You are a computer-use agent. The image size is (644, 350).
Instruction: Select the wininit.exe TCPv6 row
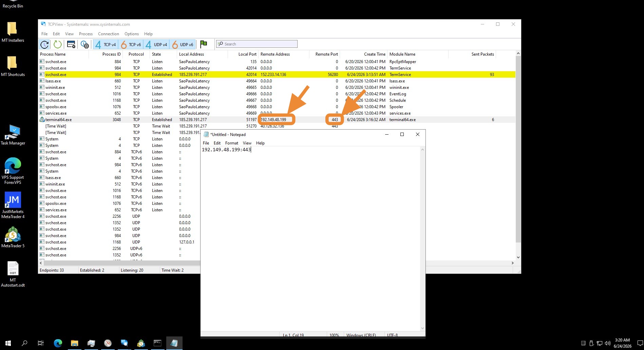[x=119, y=184]
